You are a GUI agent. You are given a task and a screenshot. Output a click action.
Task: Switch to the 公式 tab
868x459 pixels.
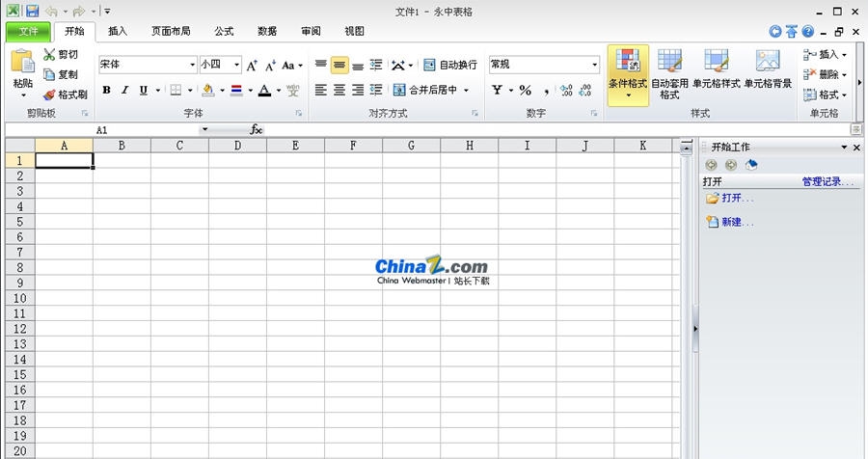224,31
